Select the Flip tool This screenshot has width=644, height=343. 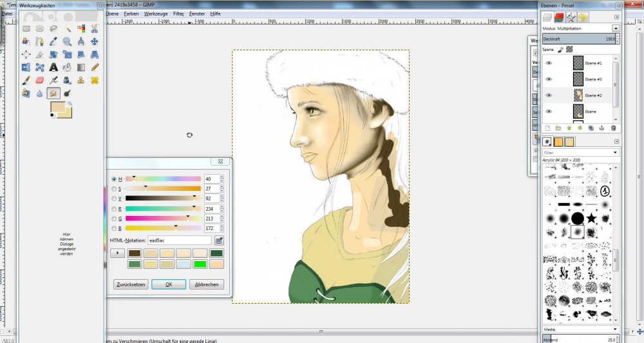click(x=26, y=67)
